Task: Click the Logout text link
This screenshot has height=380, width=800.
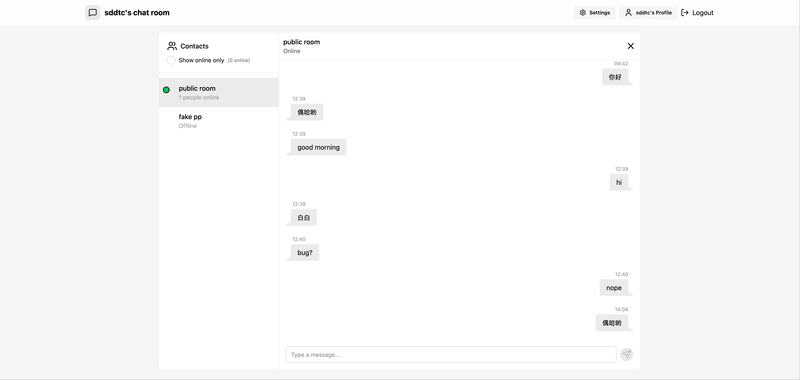Action: pyautogui.click(x=703, y=13)
